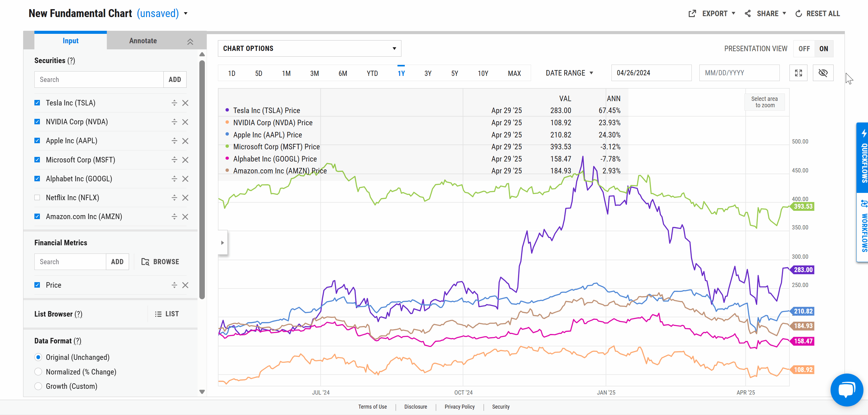Click the Export icon
868x415 pixels.
tap(692, 13)
